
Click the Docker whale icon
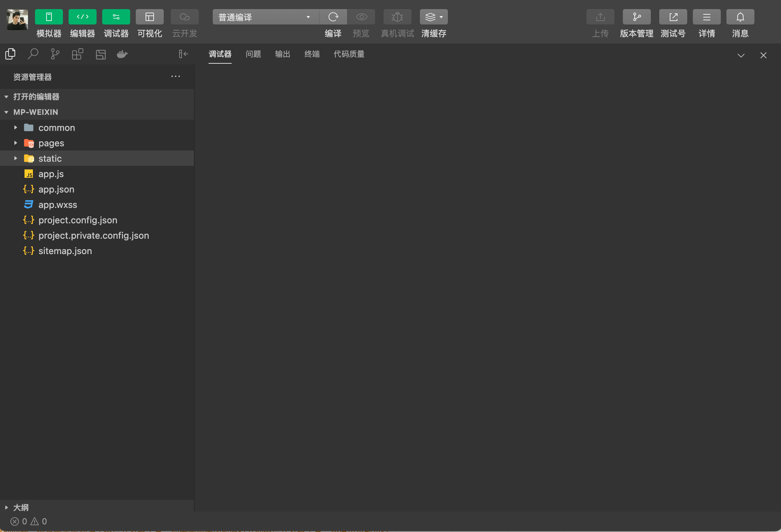tap(122, 54)
